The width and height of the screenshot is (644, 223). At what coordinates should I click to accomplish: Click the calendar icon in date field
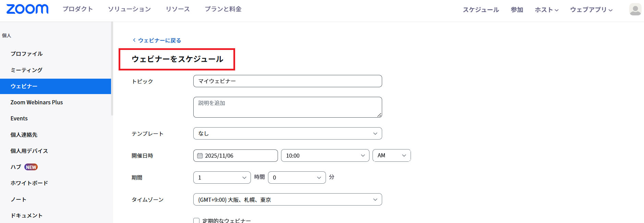pos(200,156)
